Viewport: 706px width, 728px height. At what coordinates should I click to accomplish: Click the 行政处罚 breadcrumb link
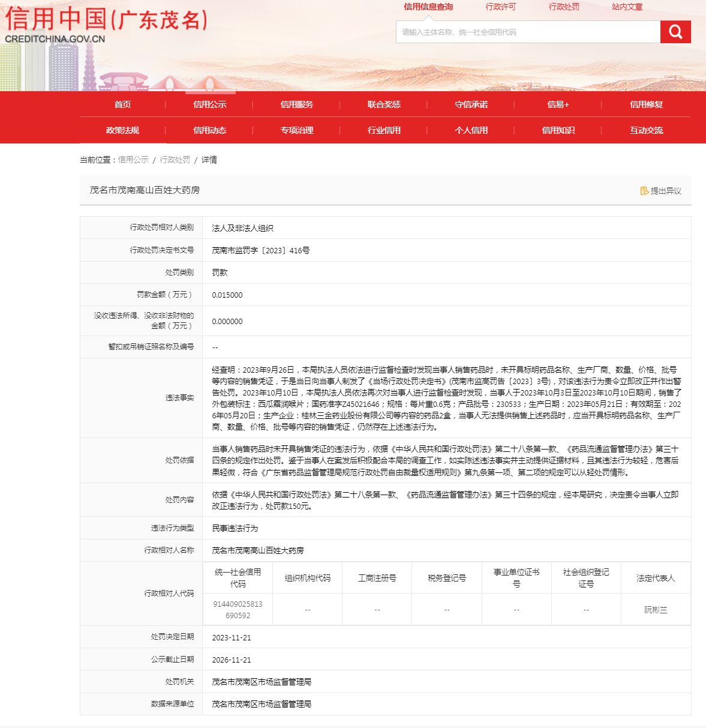point(175,160)
